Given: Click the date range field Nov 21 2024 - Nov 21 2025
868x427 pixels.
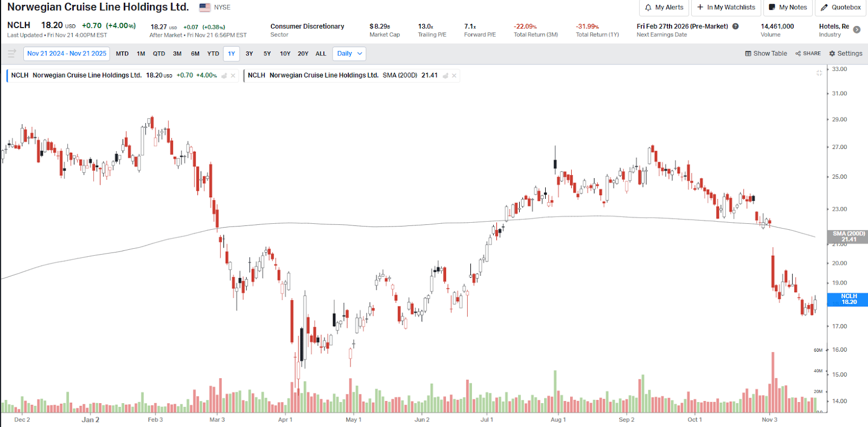Looking at the screenshot, I should pos(67,54).
